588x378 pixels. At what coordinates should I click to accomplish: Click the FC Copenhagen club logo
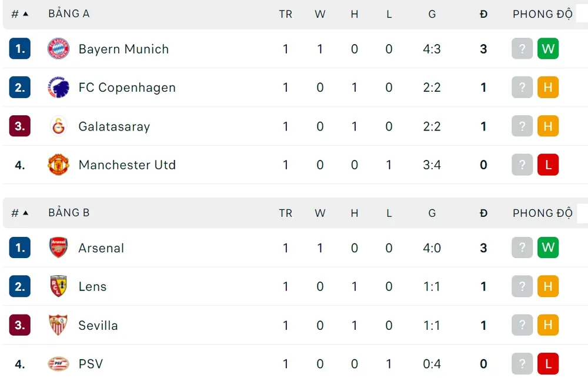[x=58, y=88]
